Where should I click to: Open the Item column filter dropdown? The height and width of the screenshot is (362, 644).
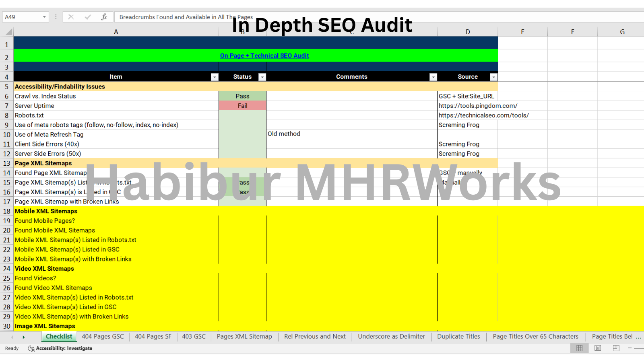tap(215, 77)
